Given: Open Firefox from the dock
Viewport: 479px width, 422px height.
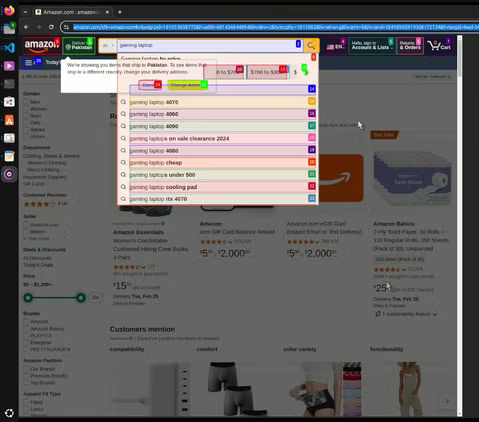Looking at the screenshot, I should click(x=9, y=11).
